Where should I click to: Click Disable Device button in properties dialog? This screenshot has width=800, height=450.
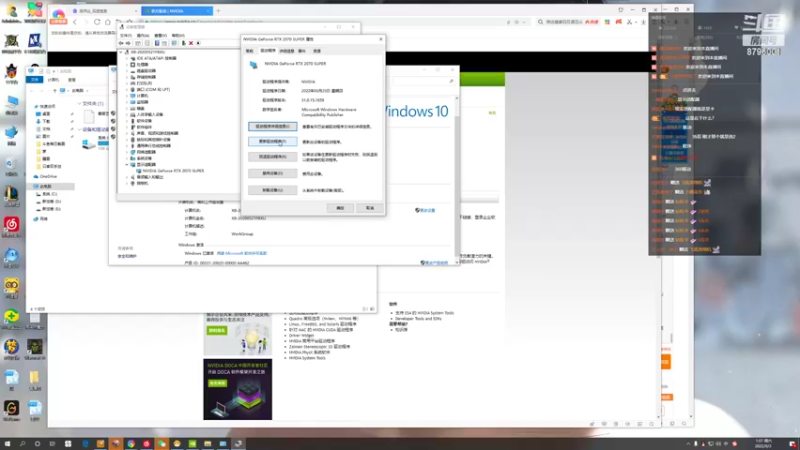coord(272,173)
